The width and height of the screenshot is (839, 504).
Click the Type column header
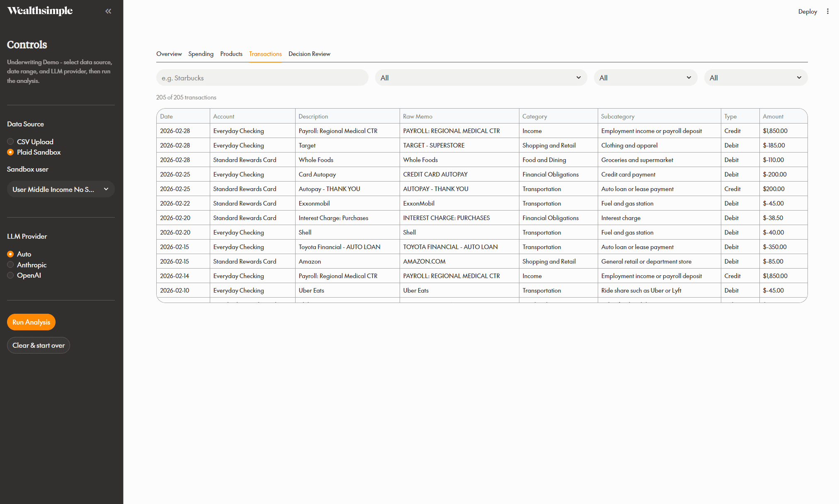[x=740, y=116]
